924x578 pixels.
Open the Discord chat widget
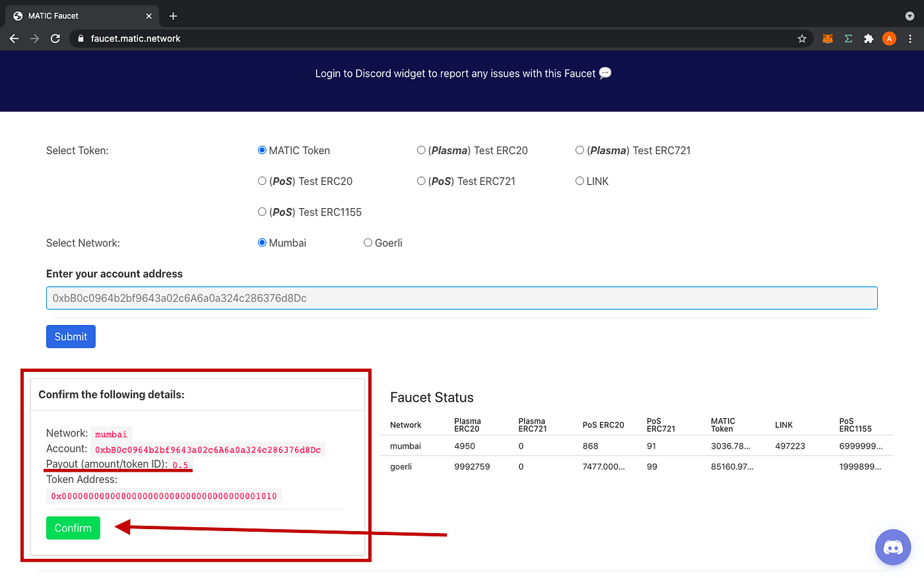(x=893, y=547)
